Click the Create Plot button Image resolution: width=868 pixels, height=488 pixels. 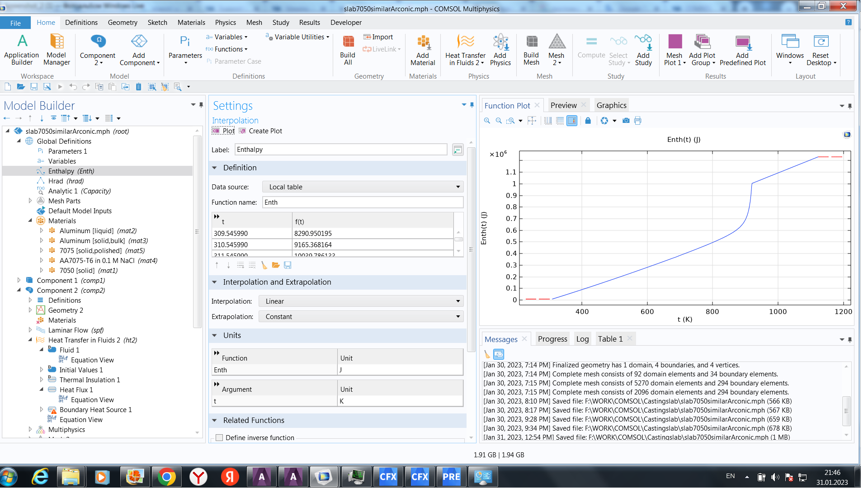tap(261, 131)
